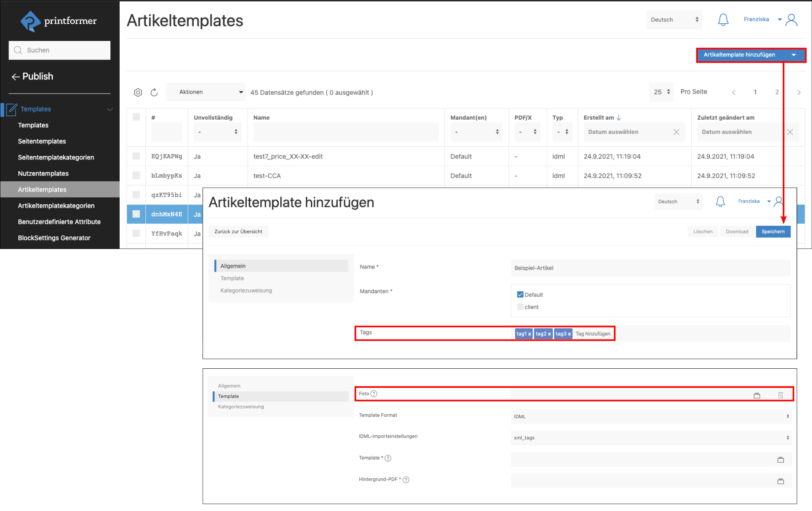Click the Franziska user profile icon

[792, 19]
